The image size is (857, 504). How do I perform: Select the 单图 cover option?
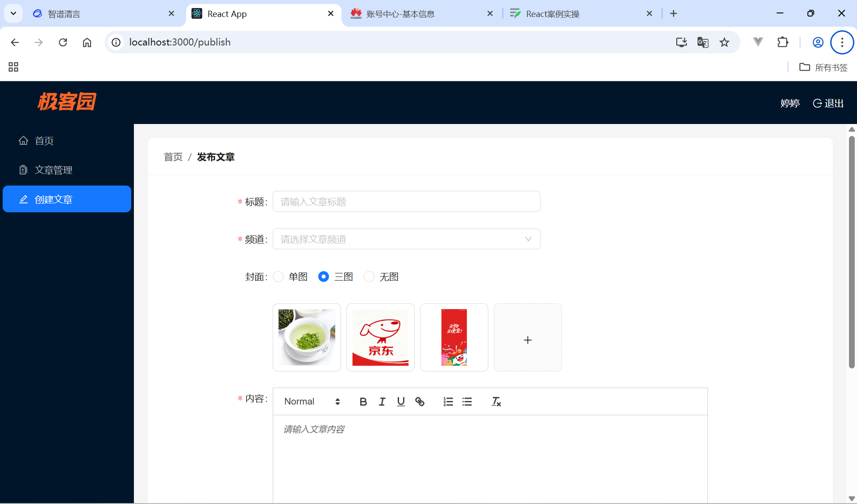coord(279,277)
